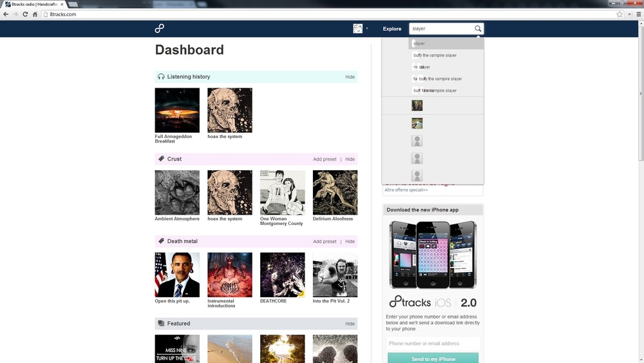Screen dimensions: 644x363
Task: Click the headphones icon beside Listening history
Action: tap(161, 77)
